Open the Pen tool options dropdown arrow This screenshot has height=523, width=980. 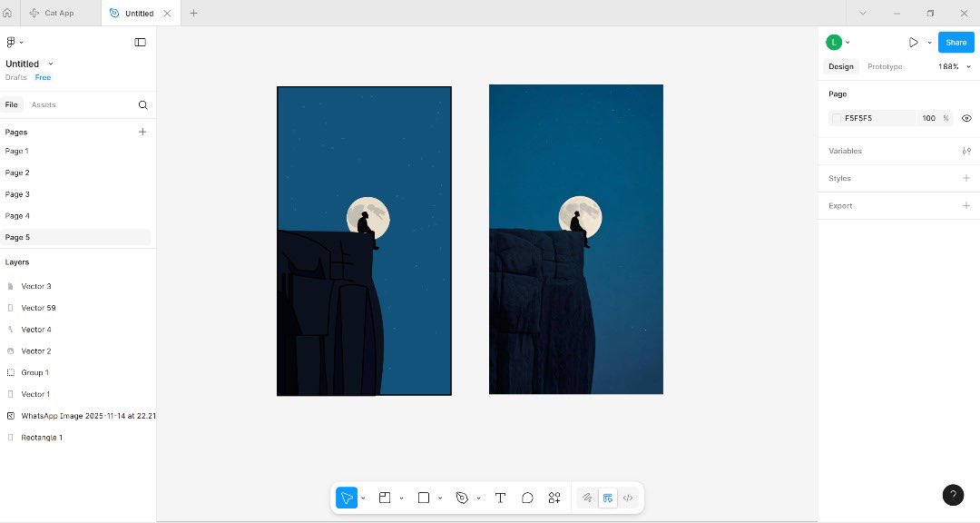click(x=479, y=498)
